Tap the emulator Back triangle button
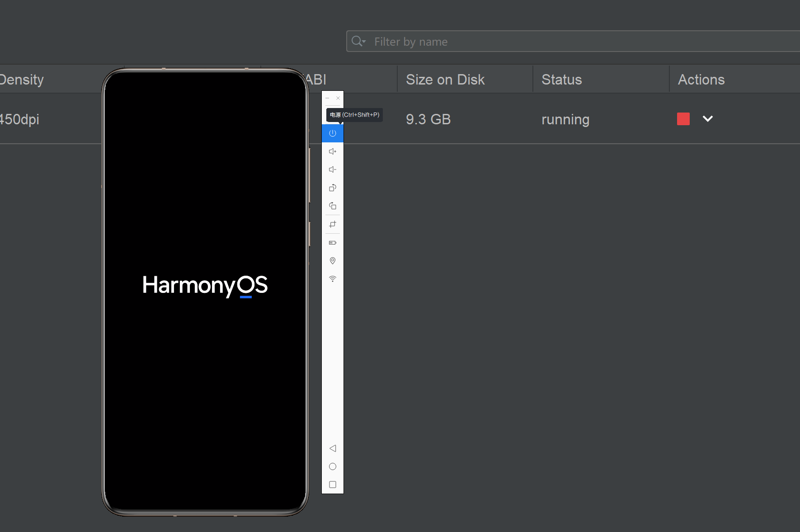The height and width of the screenshot is (532, 800). point(333,448)
